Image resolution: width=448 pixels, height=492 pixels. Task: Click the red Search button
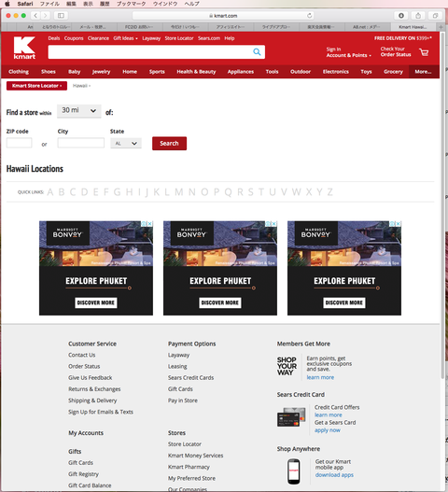tap(170, 144)
